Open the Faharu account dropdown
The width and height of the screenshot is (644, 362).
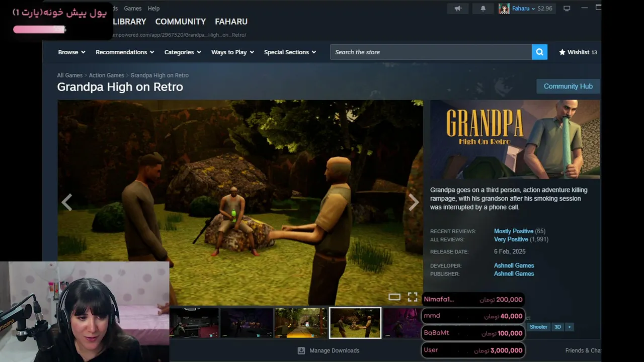coord(523,8)
